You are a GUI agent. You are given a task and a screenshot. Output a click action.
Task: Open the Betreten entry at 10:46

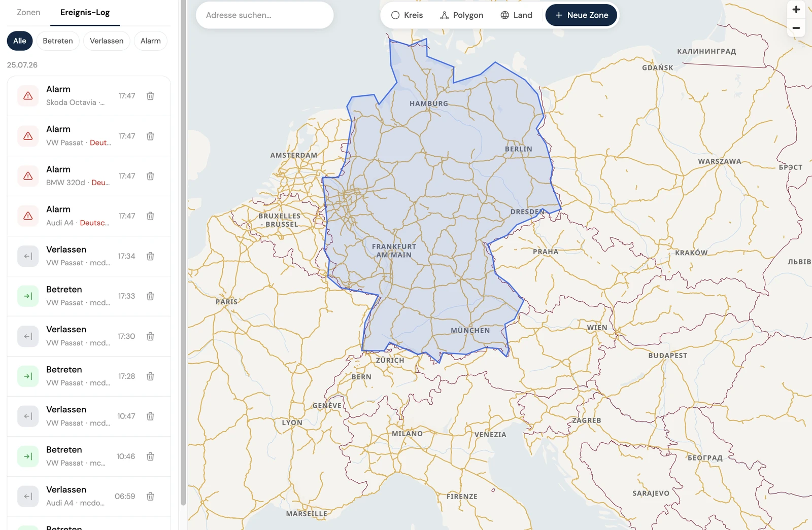point(89,456)
